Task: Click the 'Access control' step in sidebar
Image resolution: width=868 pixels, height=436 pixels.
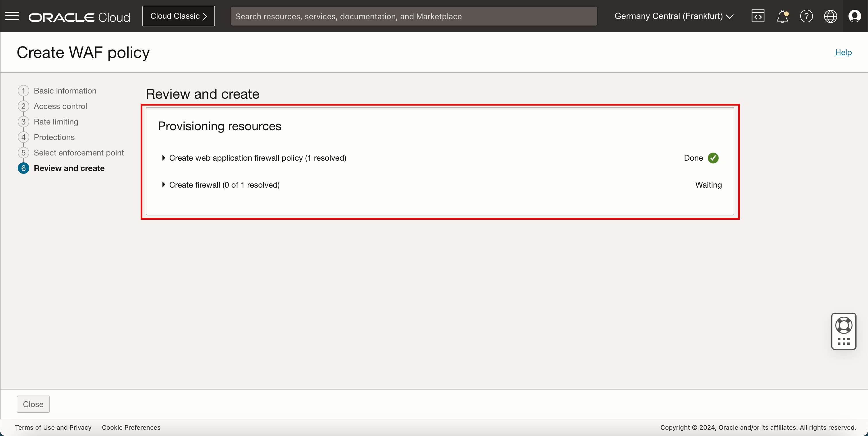Action: point(60,106)
